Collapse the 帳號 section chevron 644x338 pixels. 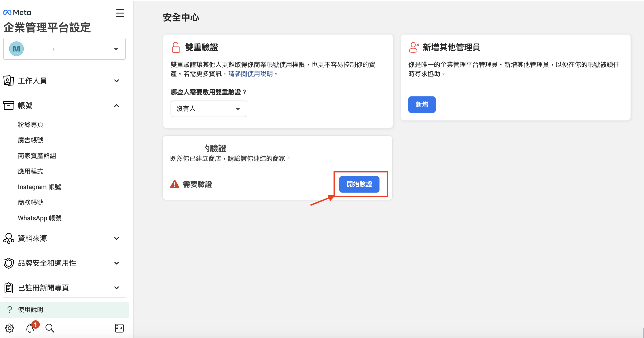pos(117,106)
